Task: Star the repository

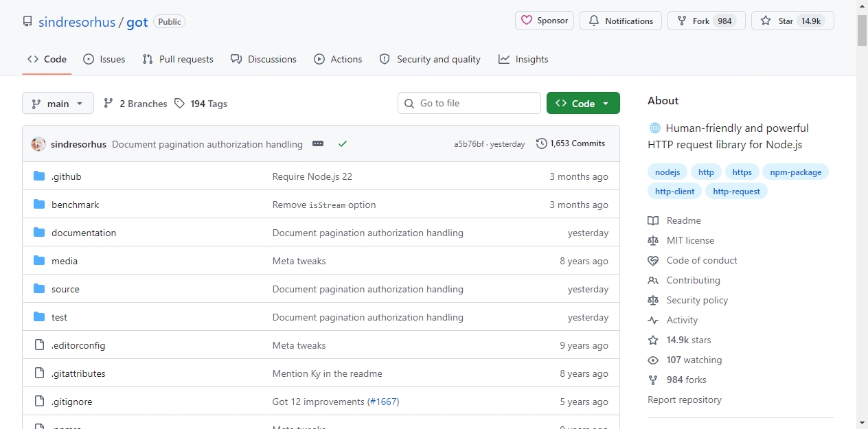Action: [x=792, y=21]
